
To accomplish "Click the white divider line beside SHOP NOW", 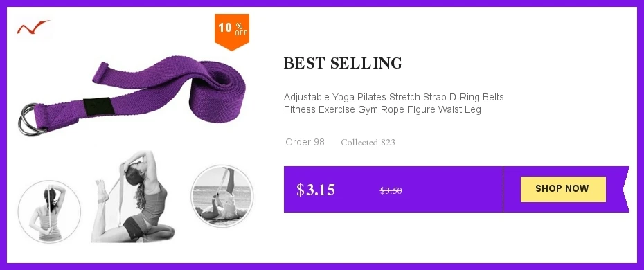I will [503, 189].
